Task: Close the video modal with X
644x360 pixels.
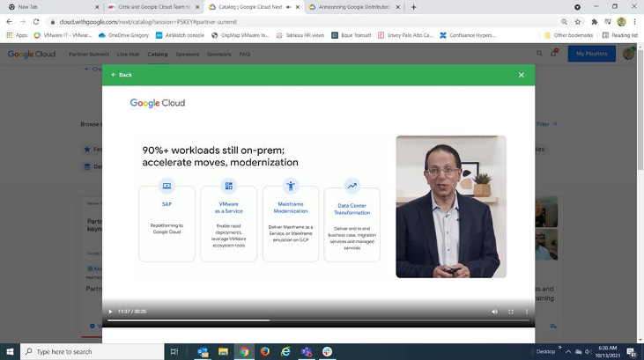Action: tap(522, 75)
